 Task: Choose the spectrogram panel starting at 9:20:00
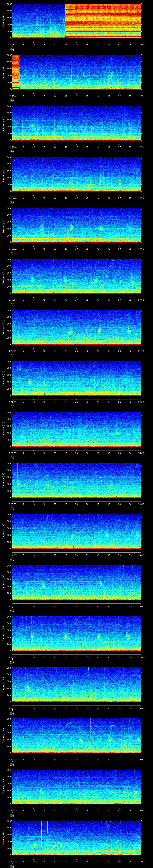click(77, 327)
